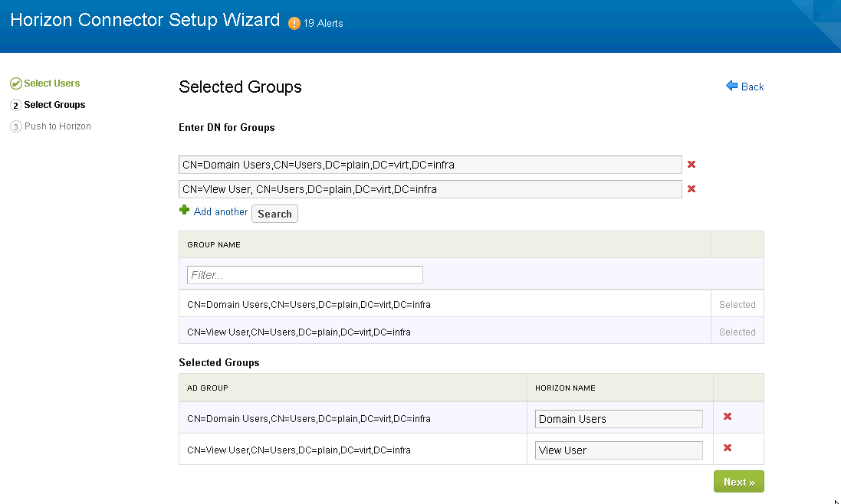Click the Filter input in the group table
The height and width of the screenshot is (504, 841).
(305, 274)
